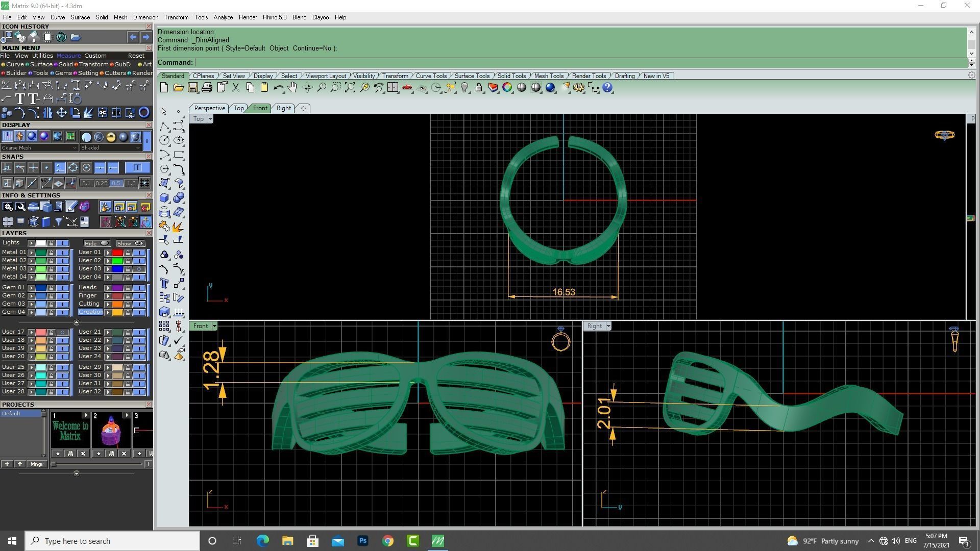Select the 0.1 snap increment

[x=86, y=183]
